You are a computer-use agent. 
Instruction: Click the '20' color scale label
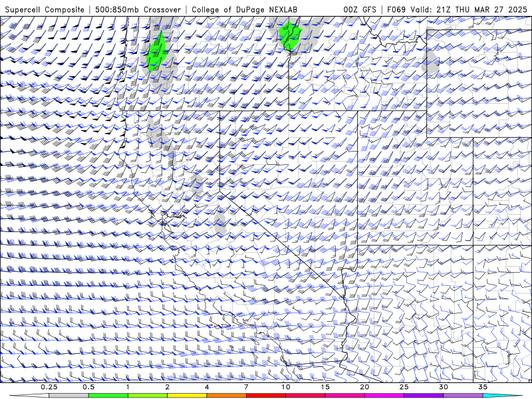(x=364, y=387)
